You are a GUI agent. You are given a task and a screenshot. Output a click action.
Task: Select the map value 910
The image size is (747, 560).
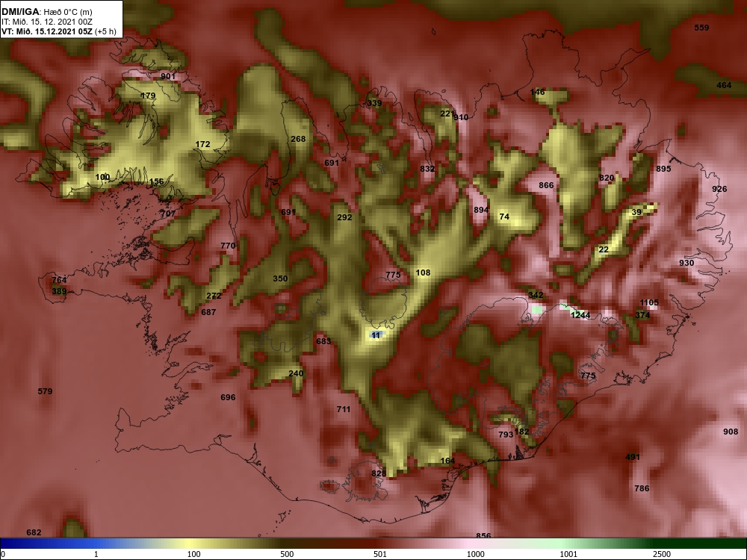tap(461, 117)
